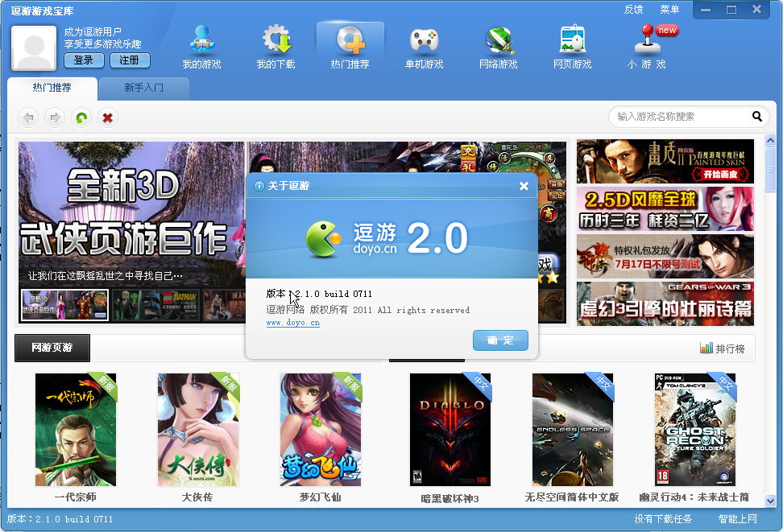Open 反馈 feedback menu

634,10
